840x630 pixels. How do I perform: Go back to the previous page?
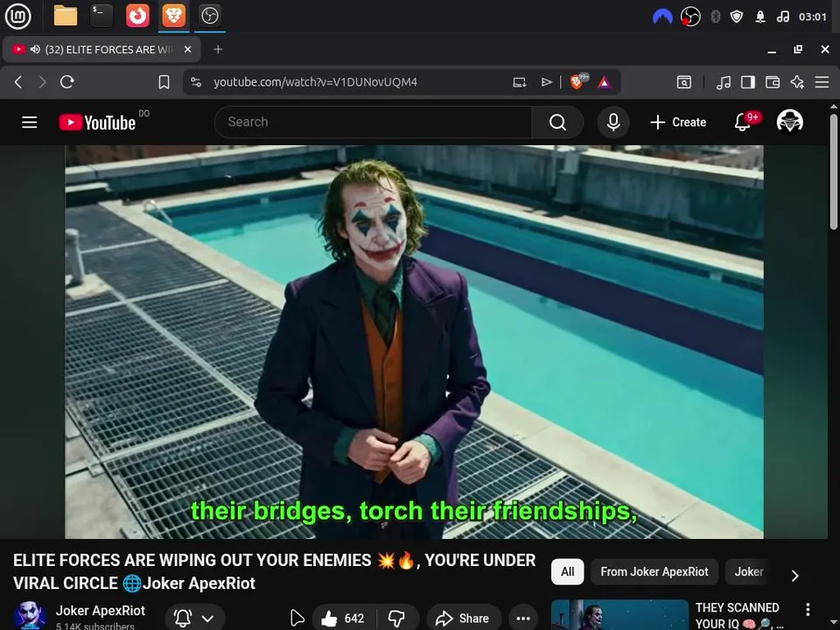pos(18,82)
